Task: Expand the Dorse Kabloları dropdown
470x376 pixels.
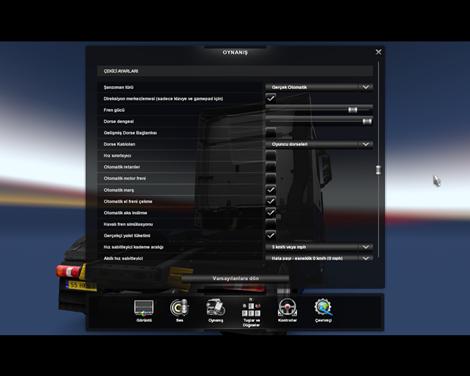Action: point(319,144)
